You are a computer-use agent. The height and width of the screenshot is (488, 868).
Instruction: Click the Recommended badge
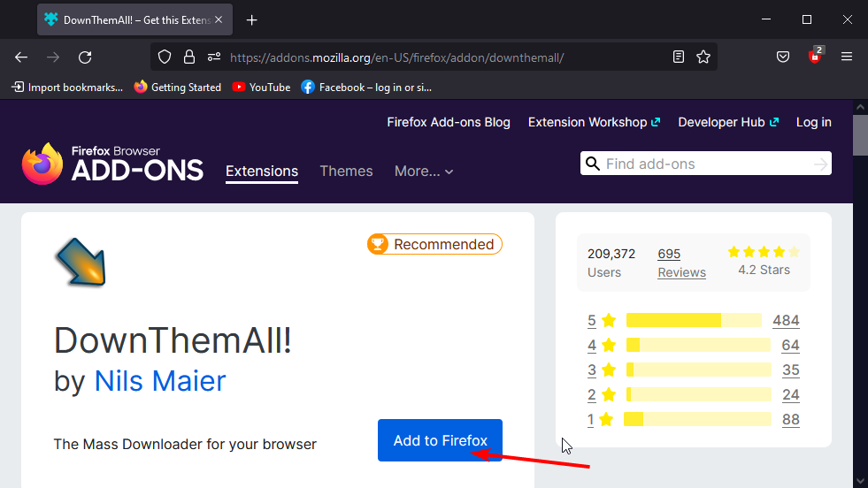click(x=434, y=244)
